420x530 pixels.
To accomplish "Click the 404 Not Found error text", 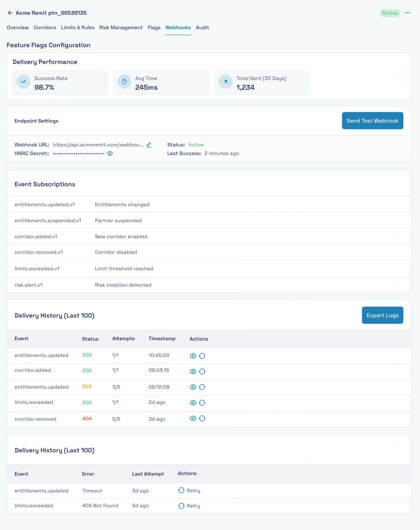I will (100, 506).
